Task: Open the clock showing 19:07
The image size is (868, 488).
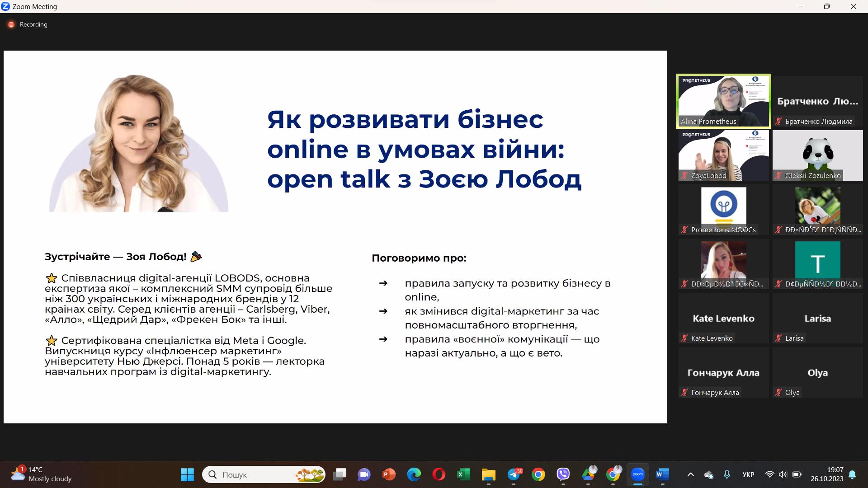Action: [827, 474]
